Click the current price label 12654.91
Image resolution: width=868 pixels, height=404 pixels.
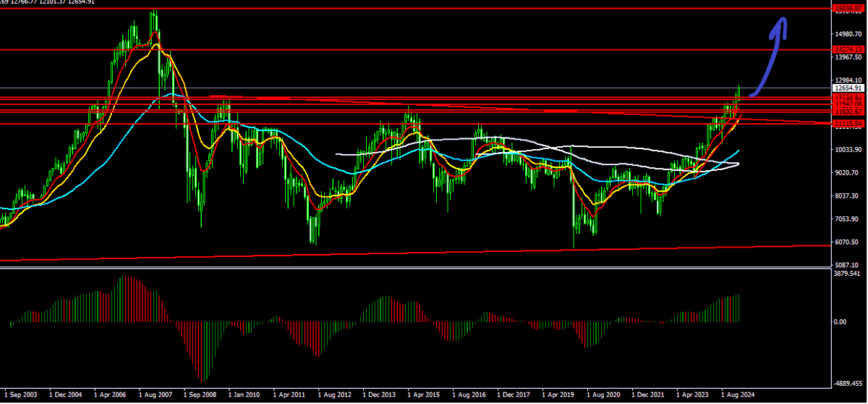tap(848, 88)
